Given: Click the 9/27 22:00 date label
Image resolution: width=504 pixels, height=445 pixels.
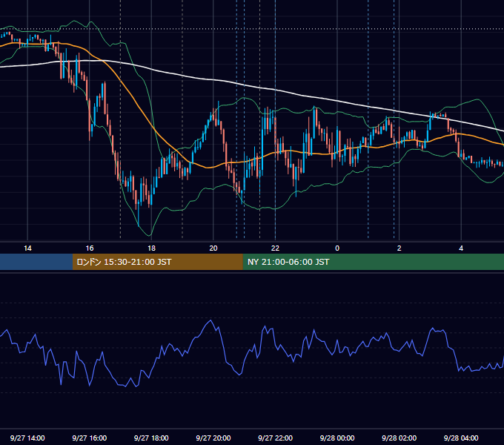Looking at the screenshot, I should point(276,438).
